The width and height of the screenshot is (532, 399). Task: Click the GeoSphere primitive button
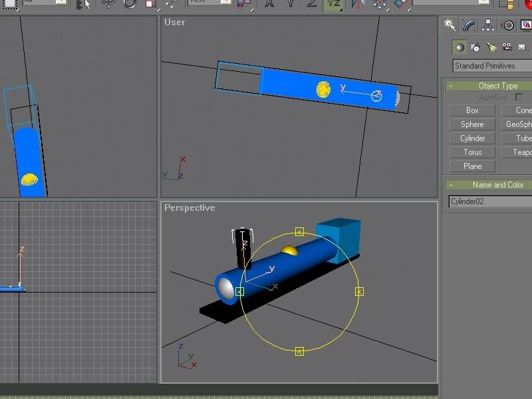[517, 124]
